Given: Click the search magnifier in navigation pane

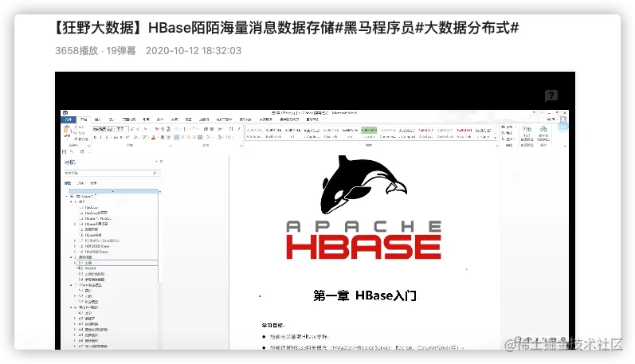Looking at the screenshot, I should [x=155, y=174].
